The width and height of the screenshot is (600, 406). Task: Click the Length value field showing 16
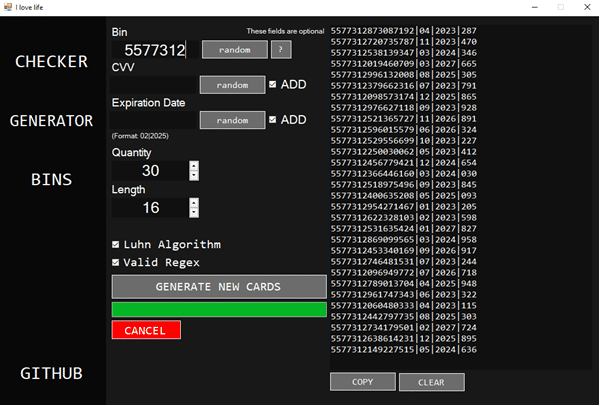pyautogui.click(x=150, y=208)
